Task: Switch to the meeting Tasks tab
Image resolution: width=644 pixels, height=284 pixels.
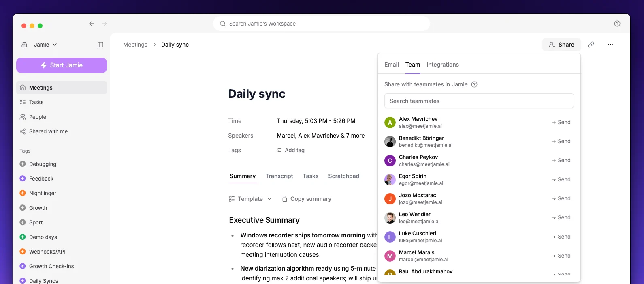Action: coord(311,176)
